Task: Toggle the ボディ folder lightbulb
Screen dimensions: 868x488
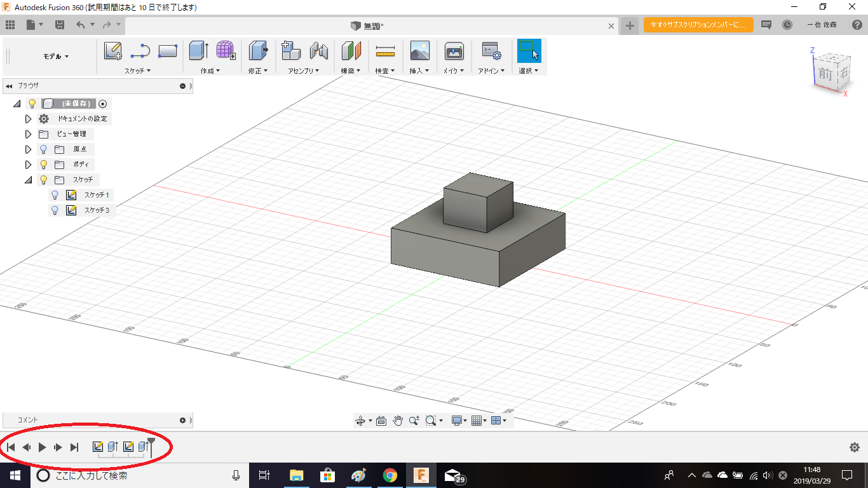Action: click(x=43, y=165)
